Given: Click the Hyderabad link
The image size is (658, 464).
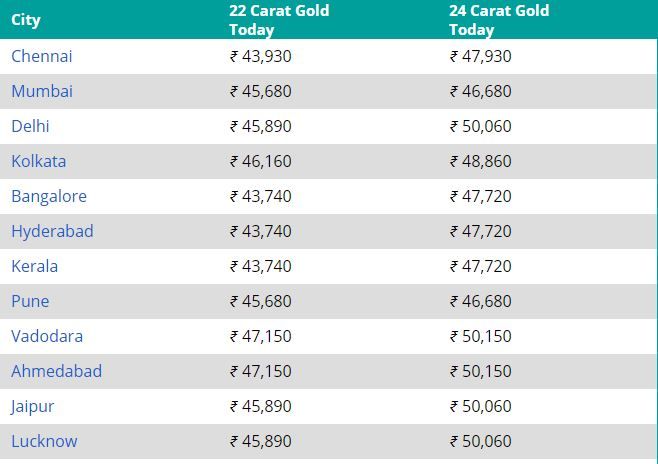Looking at the screenshot, I should tap(52, 231).
